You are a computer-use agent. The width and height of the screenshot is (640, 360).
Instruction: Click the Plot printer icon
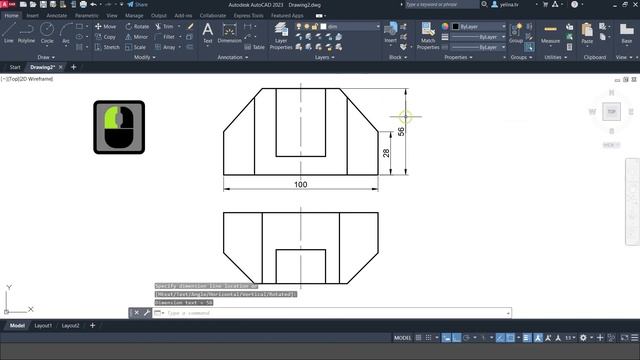83,4
